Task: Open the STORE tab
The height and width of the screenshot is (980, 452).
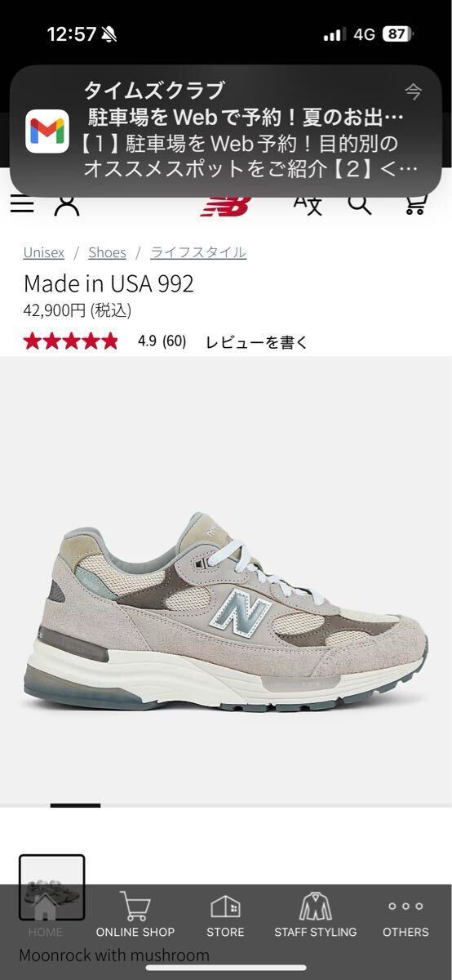Action: [225, 915]
